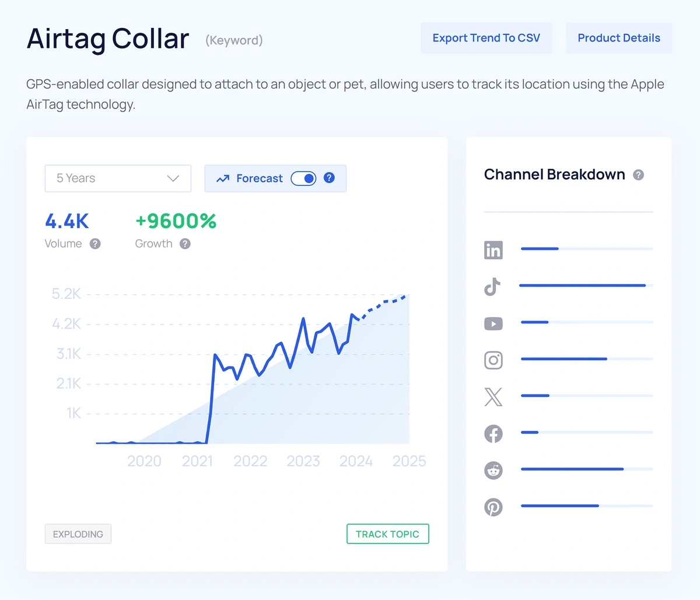This screenshot has width=700, height=600.
Task: Open Product Details
Action: [x=618, y=38]
